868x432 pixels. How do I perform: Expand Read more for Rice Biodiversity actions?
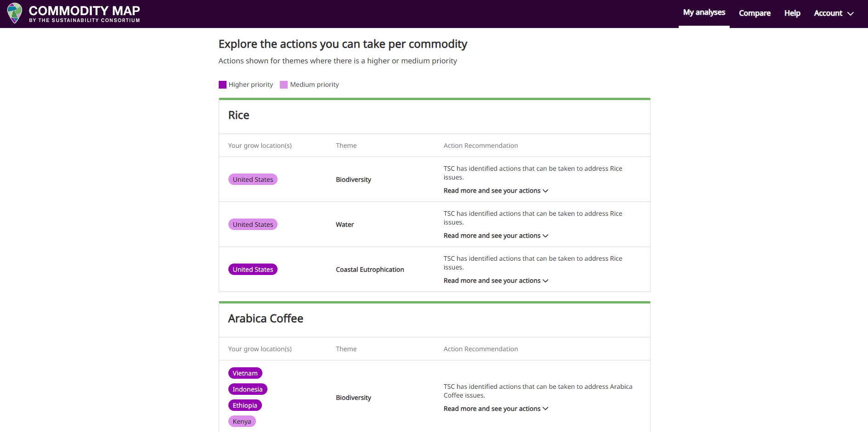pos(496,191)
